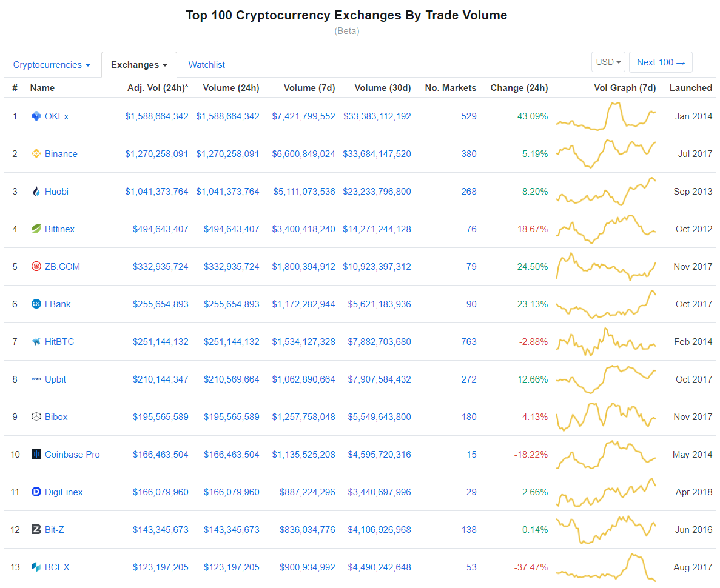Viewport: 720px width, 588px height.
Task: Sort by Volume (24h) column header
Action: (x=231, y=88)
